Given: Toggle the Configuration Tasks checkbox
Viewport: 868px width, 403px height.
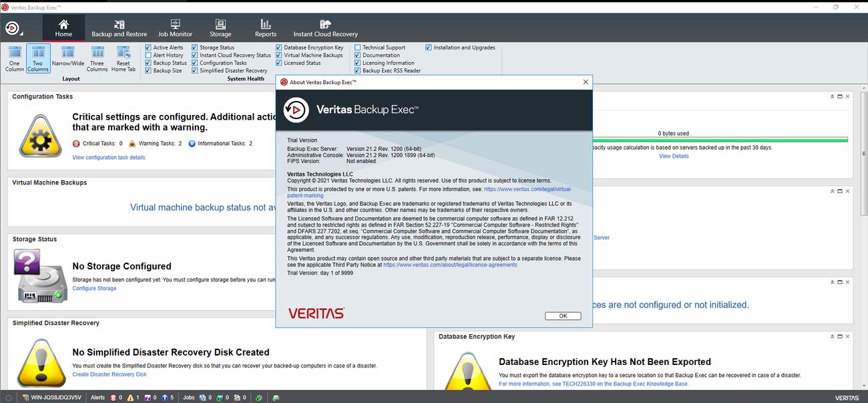Looking at the screenshot, I should [x=195, y=63].
